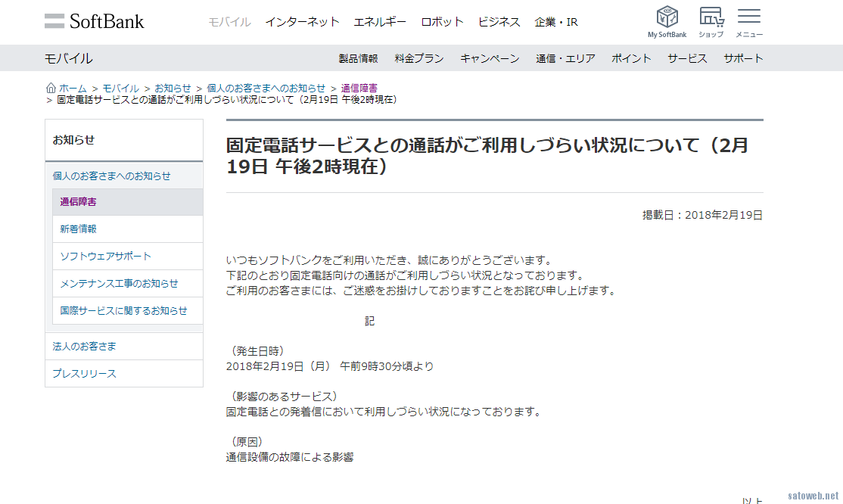The width and height of the screenshot is (843, 504).
Task: Open 企業・IR in top navigation
Action: pyautogui.click(x=556, y=22)
